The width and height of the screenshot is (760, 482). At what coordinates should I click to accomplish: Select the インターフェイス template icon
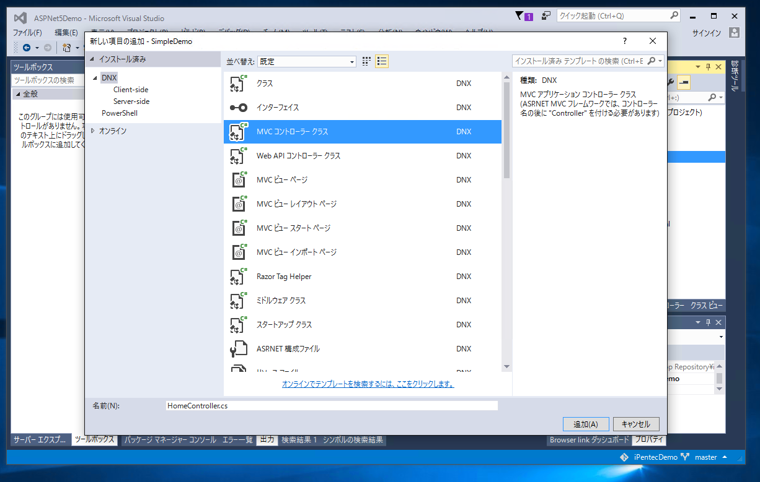coord(238,108)
